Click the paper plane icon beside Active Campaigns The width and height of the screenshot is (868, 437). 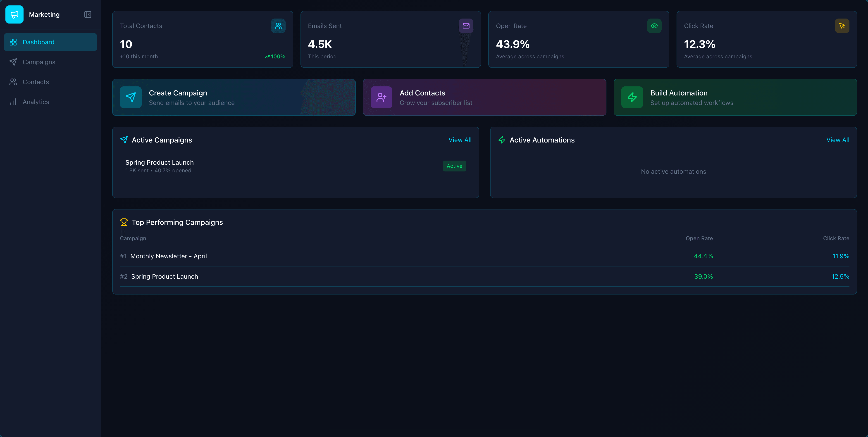coord(124,140)
